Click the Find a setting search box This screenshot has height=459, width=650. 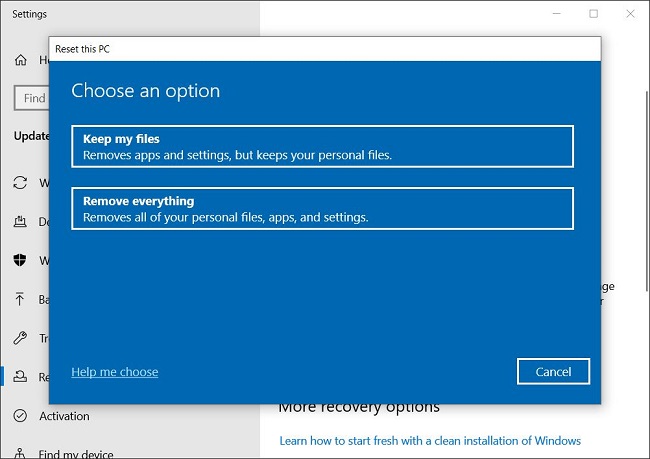pos(32,98)
